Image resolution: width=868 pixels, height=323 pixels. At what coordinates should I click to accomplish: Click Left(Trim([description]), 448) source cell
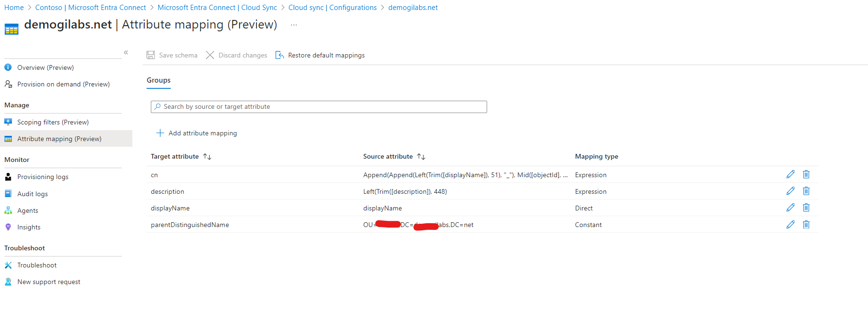pos(405,191)
